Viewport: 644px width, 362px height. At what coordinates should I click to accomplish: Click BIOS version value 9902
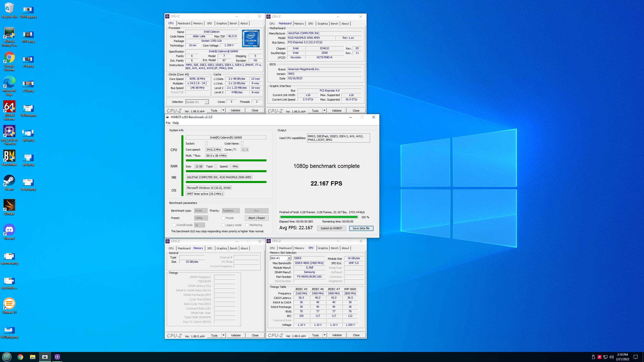click(x=324, y=74)
